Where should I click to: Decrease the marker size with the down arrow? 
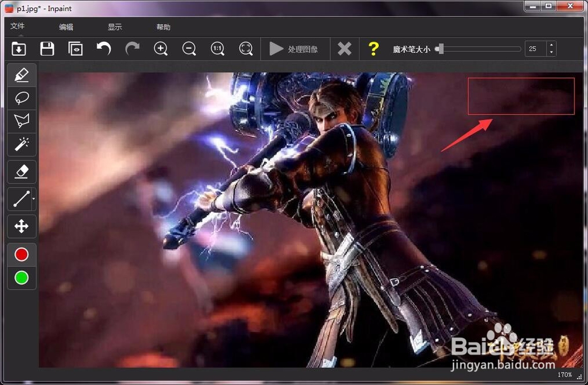552,53
